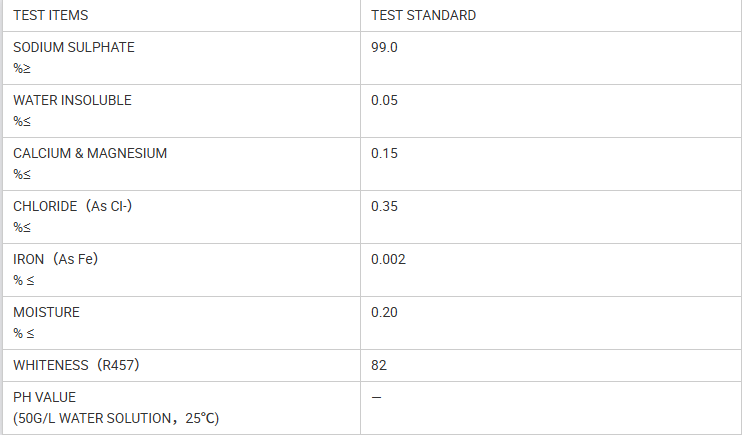Click the PH VALUE label
Image resolution: width=743 pixels, height=435 pixels.
pyautogui.click(x=45, y=397)
